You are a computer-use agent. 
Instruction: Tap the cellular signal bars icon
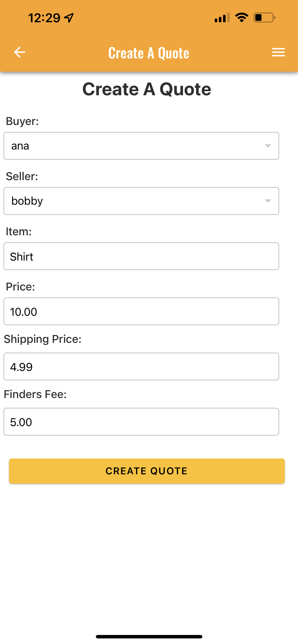pos(222,18)
